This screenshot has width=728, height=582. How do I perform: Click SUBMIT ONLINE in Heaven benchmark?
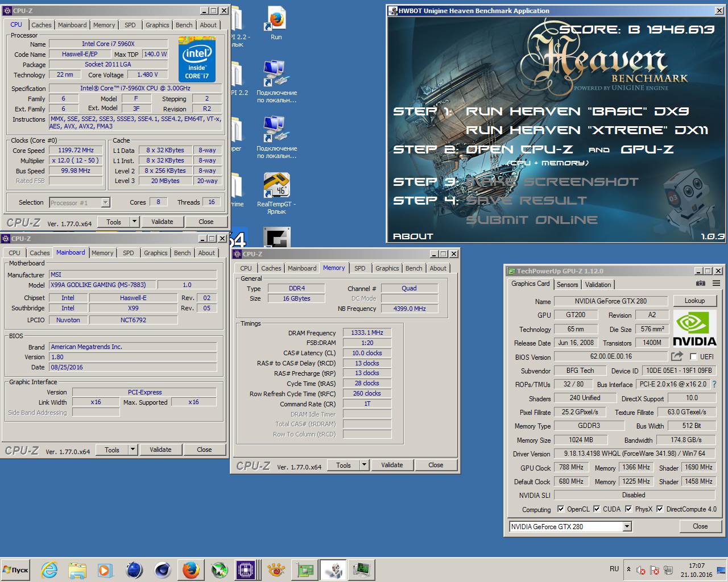(532, 220)
